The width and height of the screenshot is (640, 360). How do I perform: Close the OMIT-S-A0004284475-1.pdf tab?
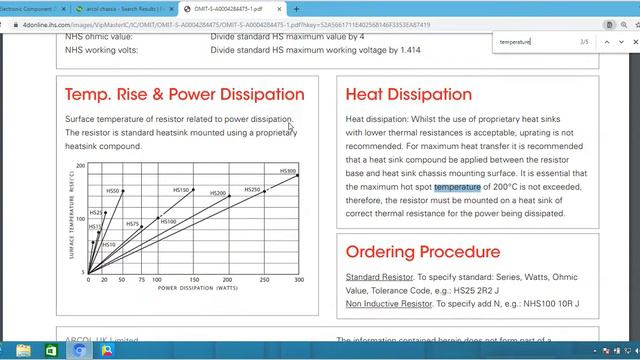tap(279, 9)
